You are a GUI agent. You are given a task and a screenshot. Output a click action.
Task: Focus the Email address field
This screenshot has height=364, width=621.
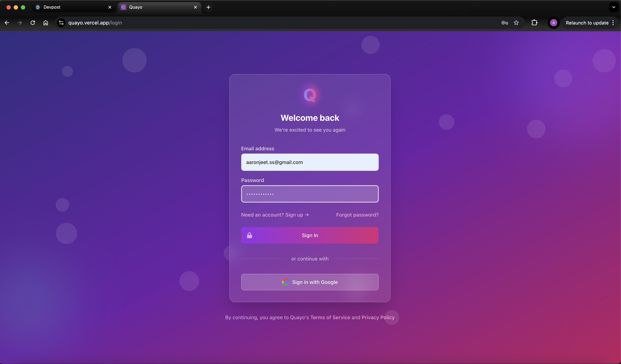tap(310, 162)
